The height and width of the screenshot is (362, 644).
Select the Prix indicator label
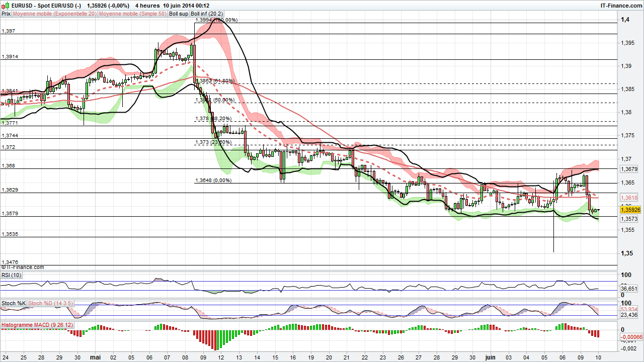coord(6,14)
